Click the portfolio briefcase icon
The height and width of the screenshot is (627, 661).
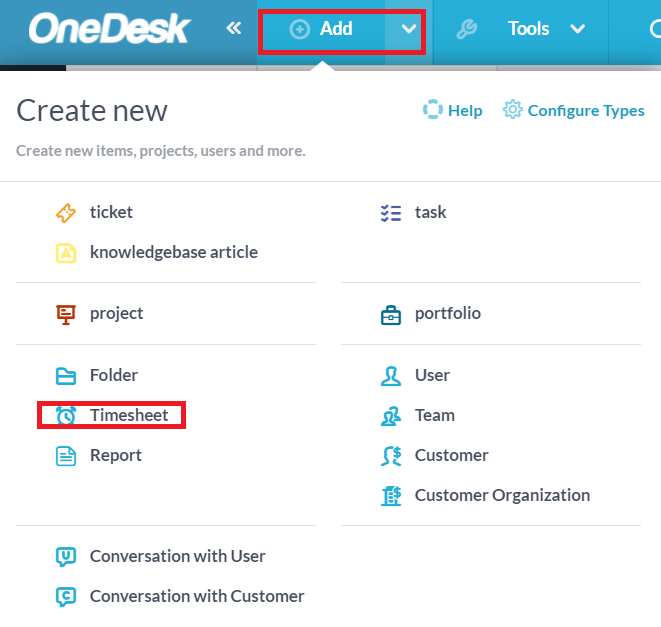391,315
